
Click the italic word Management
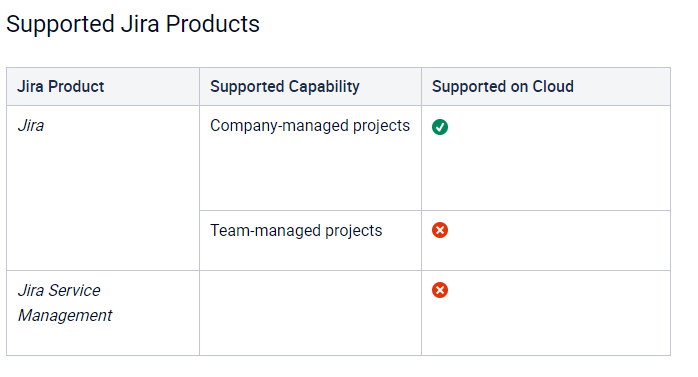tap(65, 315)
